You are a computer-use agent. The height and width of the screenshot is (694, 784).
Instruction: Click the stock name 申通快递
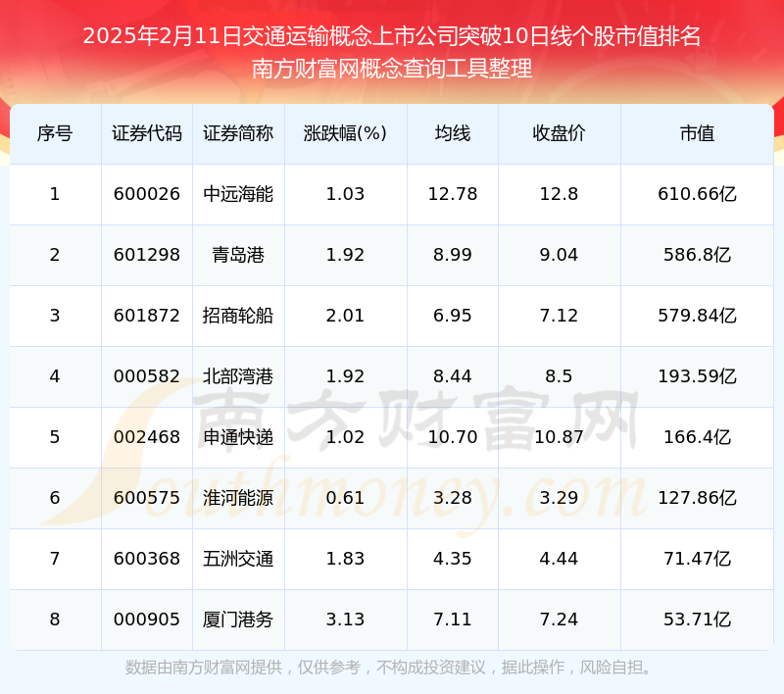pyautogui.click(x=238, y=437)
